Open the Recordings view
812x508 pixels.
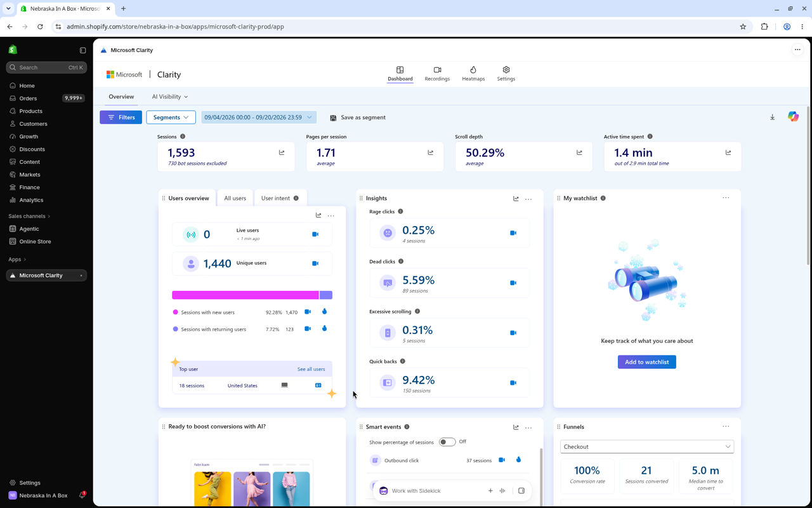point(437,74)
